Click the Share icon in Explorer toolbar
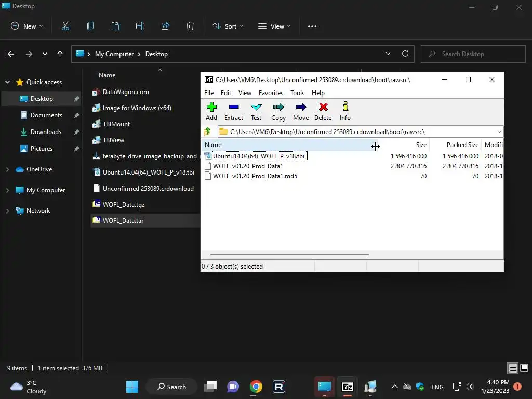 [x=165, y=26]
